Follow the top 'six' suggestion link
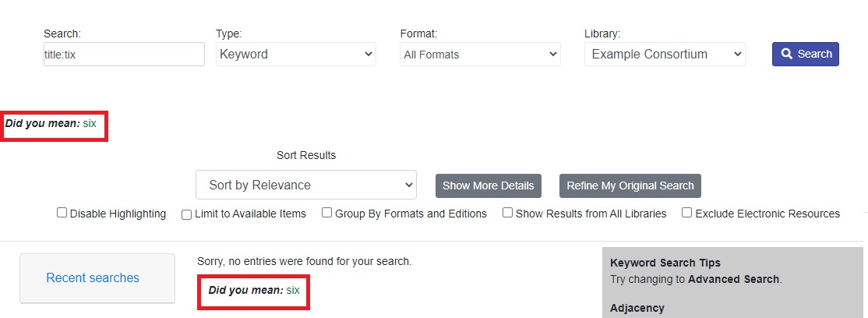This screenshot has height=318, width=868. [90, 123]
